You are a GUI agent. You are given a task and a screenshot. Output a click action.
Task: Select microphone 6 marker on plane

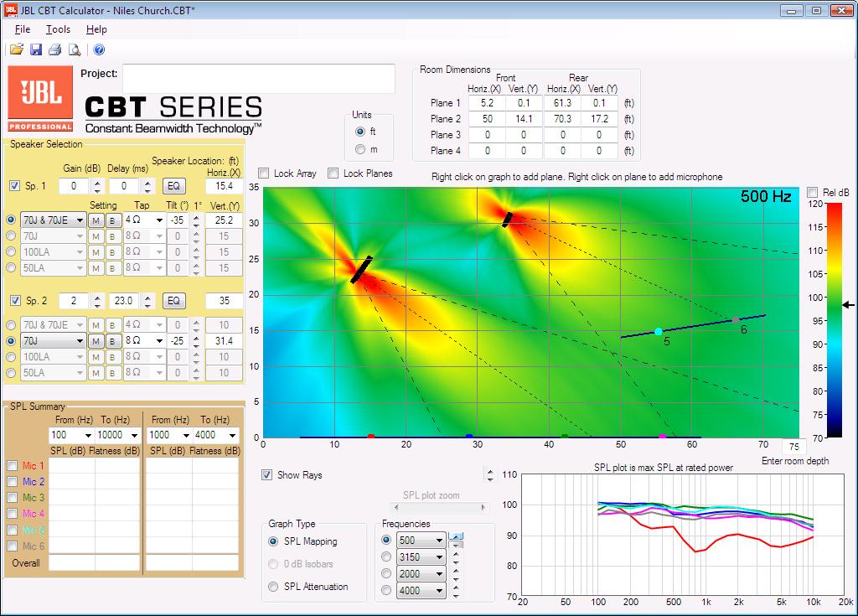pos(736,319)
